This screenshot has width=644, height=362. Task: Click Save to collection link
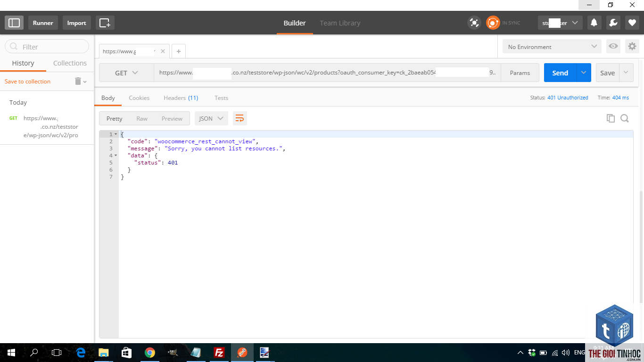27,82
